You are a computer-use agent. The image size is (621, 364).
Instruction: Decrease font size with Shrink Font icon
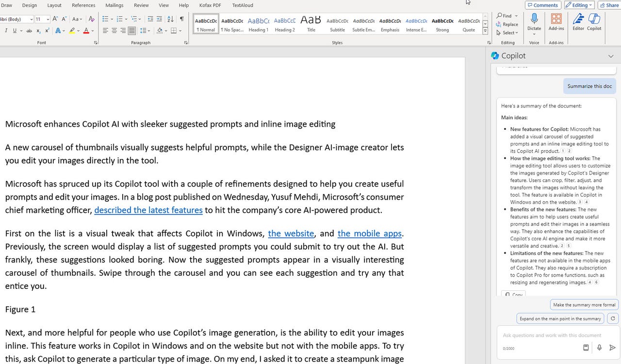pyautogui.click(x=64, y=19)
